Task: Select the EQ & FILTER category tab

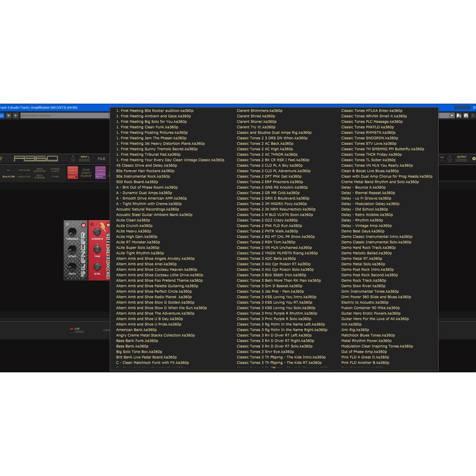Action: [8, 177]
